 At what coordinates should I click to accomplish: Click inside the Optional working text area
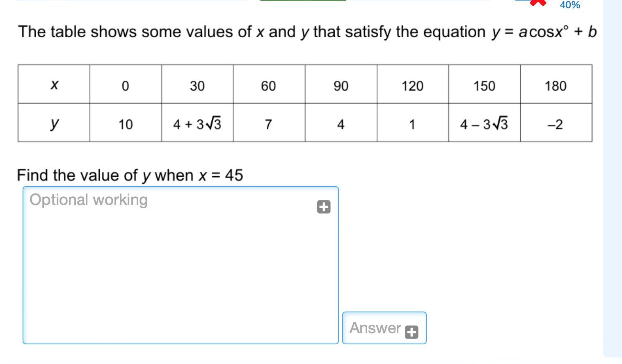click(181, 265)
